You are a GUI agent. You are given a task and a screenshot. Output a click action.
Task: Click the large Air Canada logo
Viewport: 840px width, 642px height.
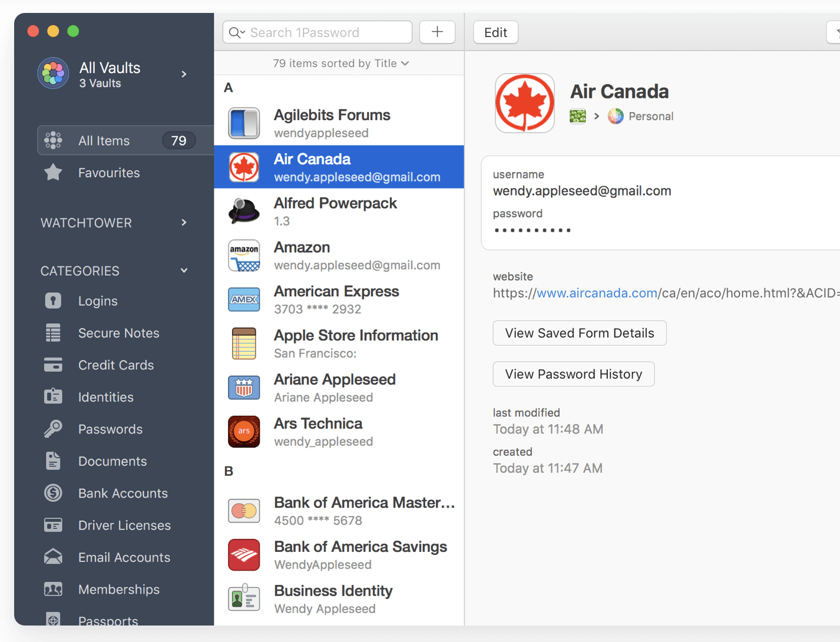point(524,103)
